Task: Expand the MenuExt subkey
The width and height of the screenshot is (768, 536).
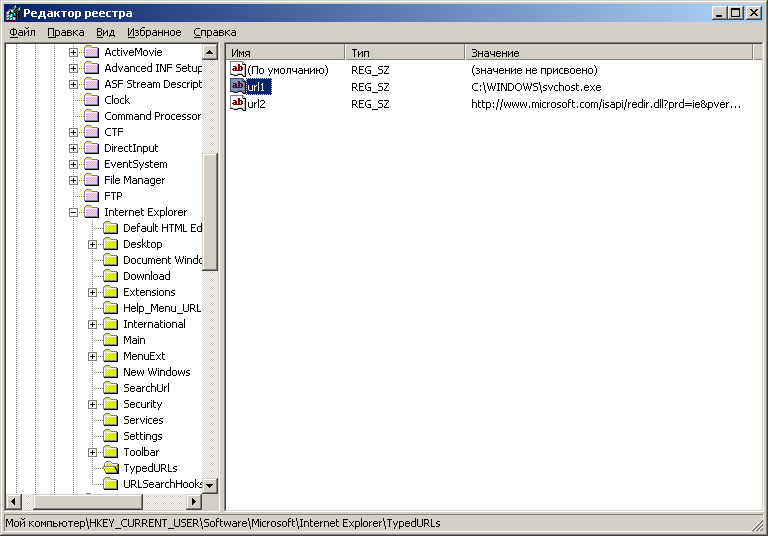Action: (92, 356)
